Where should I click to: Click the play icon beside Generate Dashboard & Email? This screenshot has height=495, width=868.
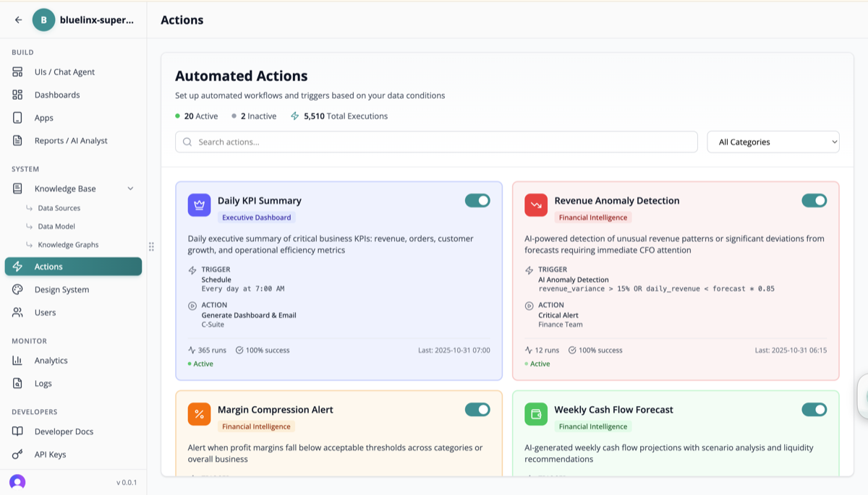192,306
